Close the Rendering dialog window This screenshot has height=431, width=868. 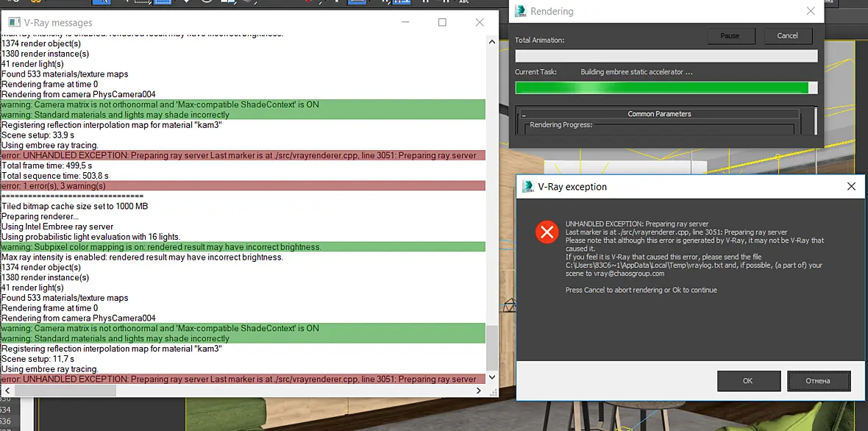pos(811,11)
